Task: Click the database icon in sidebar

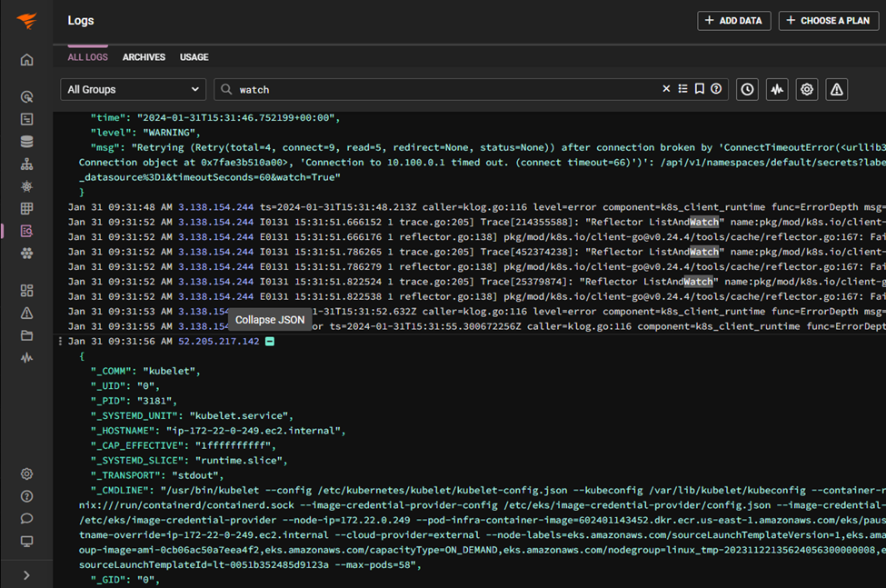Action: coord(26,142)
